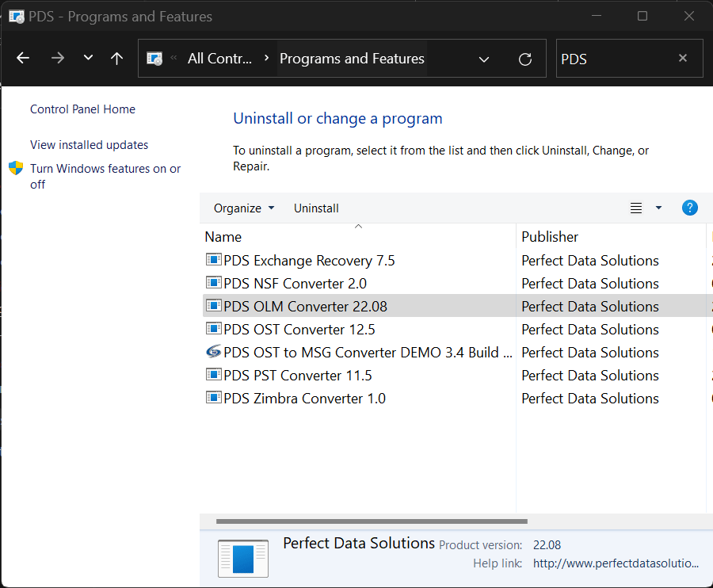
Task: Click swirl icon of OST to MSG Converter
Action: [x=213, y=352]
